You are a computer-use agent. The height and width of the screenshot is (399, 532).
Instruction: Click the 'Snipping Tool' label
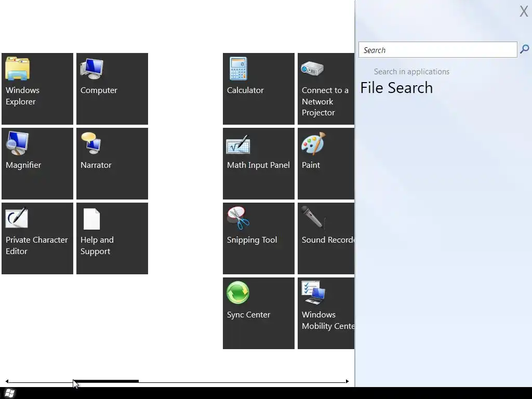252,240
